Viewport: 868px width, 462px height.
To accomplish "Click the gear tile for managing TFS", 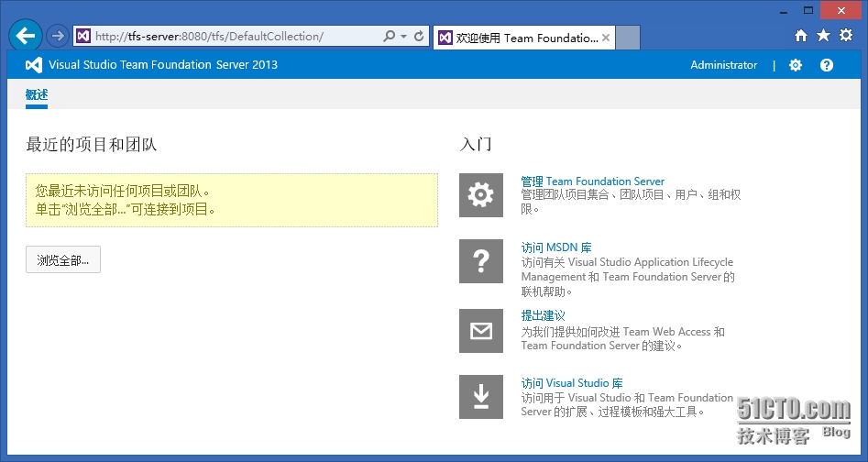I will coord(481,194).
